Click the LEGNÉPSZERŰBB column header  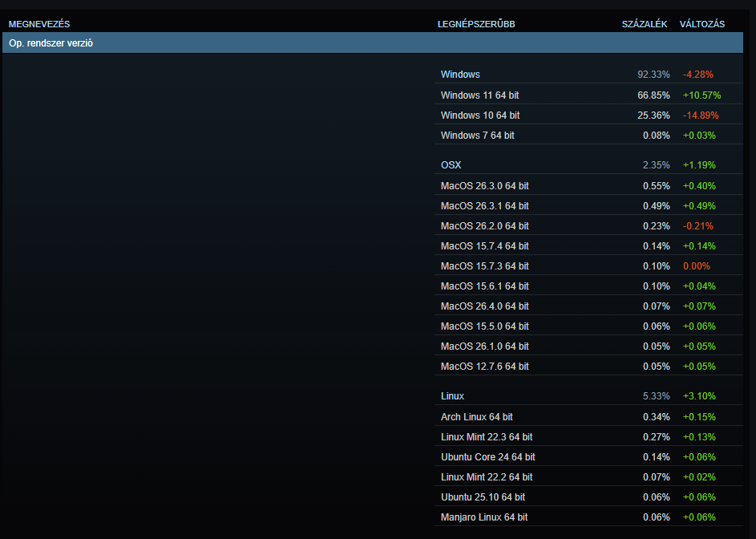click(475, 24)
